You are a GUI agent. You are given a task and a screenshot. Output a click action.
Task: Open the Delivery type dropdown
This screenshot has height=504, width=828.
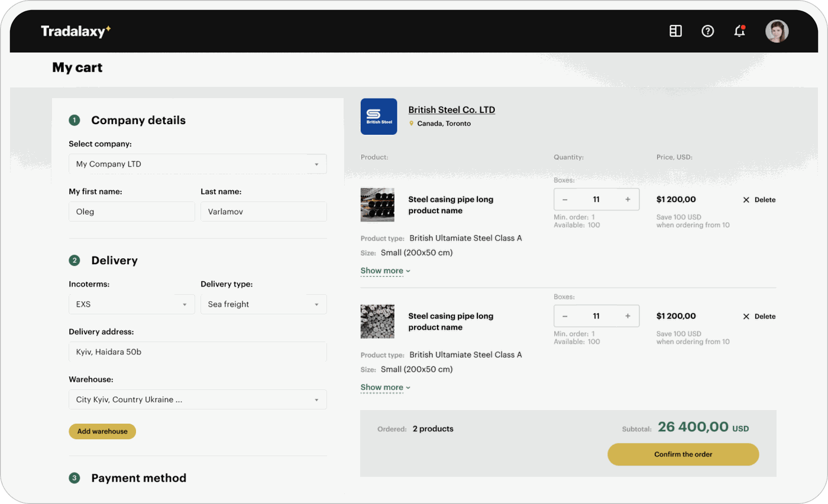point(263,304)
